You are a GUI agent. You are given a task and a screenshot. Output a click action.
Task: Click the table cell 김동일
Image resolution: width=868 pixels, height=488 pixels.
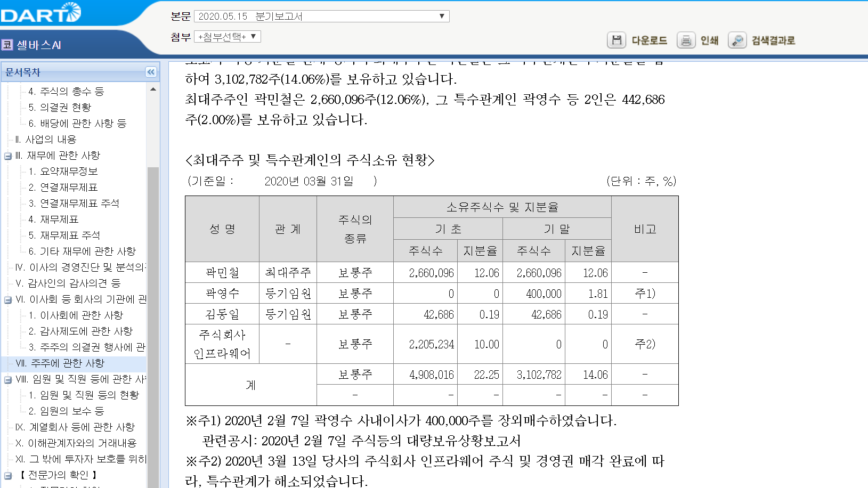tap(222, 314)
